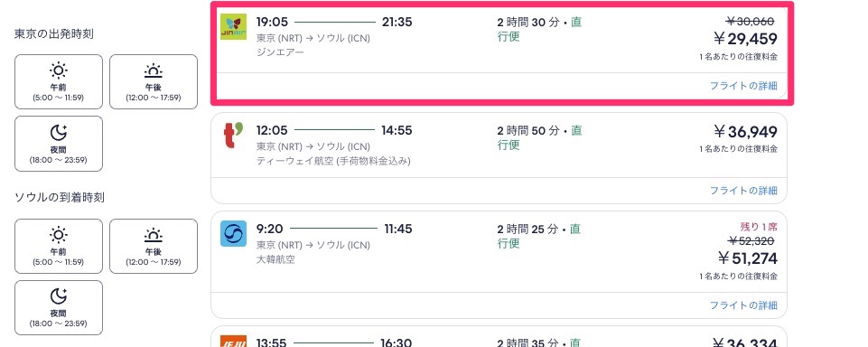
Task: Toggle the Seoul arrival 午前 time filter
Action: pyautogui.click(x=58, y=247)
